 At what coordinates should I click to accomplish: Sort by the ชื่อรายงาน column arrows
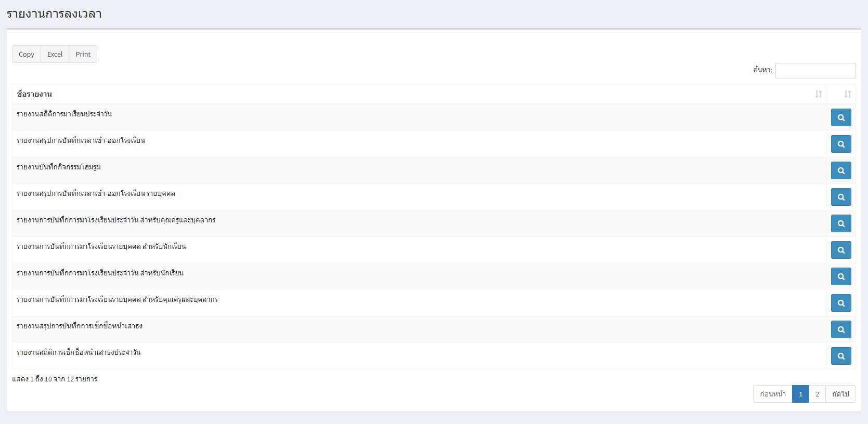pos(819,94)
